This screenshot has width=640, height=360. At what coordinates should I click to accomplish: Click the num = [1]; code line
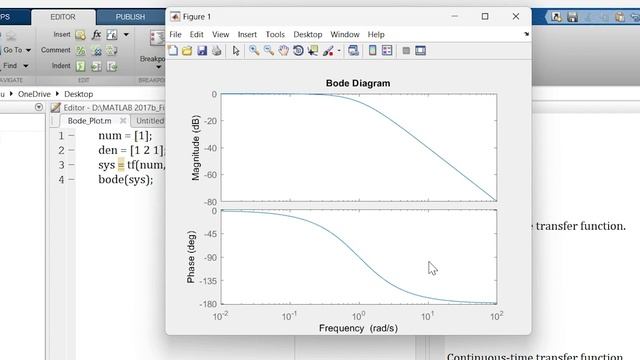pos(125,136)
